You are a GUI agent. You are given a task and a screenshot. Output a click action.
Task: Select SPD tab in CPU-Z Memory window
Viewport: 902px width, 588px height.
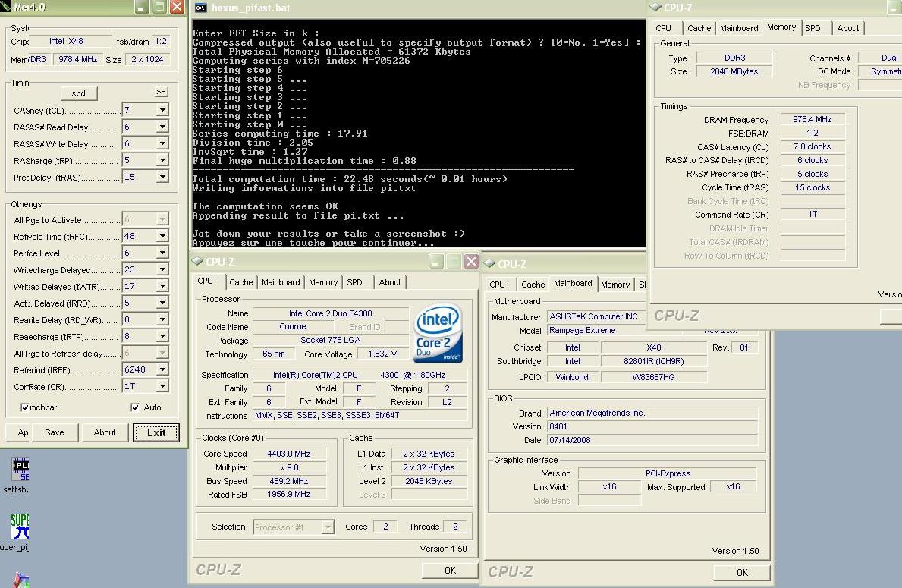click(x=812, y=28)
